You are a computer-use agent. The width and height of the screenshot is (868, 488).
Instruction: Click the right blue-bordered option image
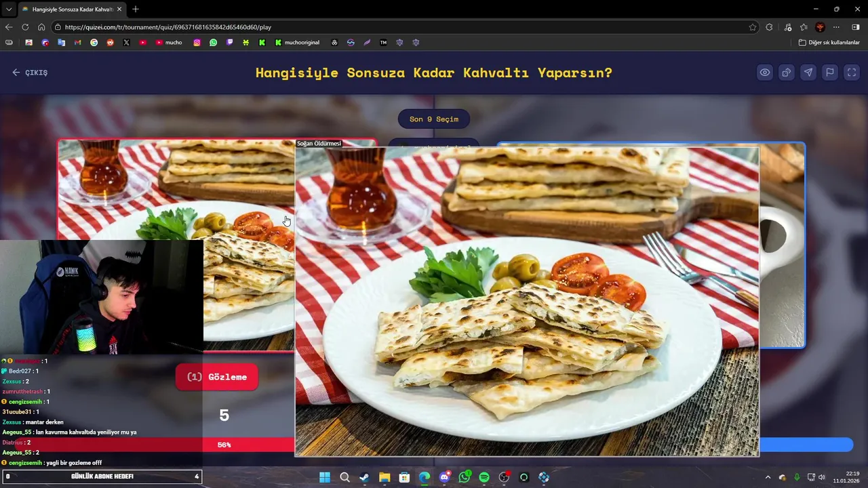coord(782,245)
